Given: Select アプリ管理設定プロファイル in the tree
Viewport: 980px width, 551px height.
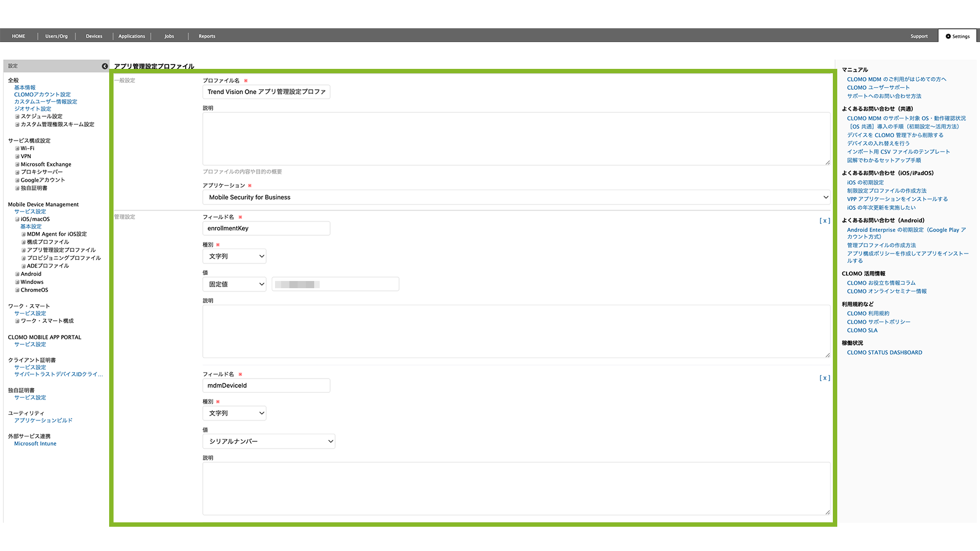Looking at the screenshot, I should click(61, 250).
